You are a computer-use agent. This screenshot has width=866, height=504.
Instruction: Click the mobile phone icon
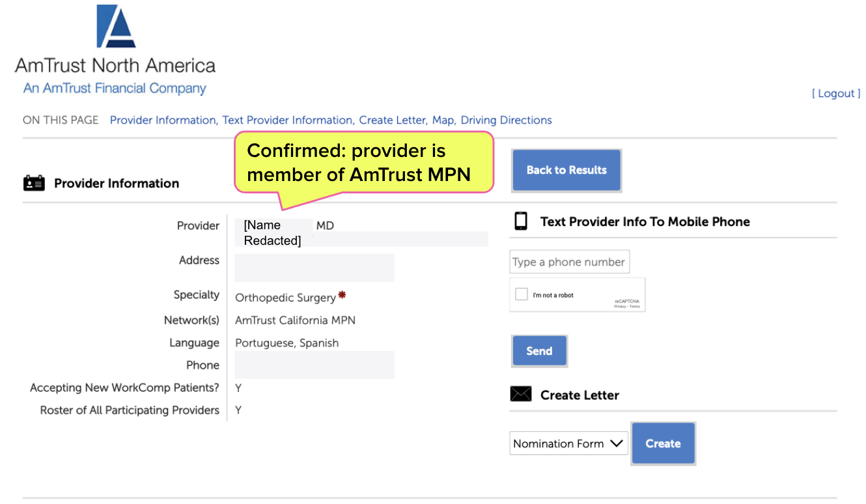[x=521, y=221]
